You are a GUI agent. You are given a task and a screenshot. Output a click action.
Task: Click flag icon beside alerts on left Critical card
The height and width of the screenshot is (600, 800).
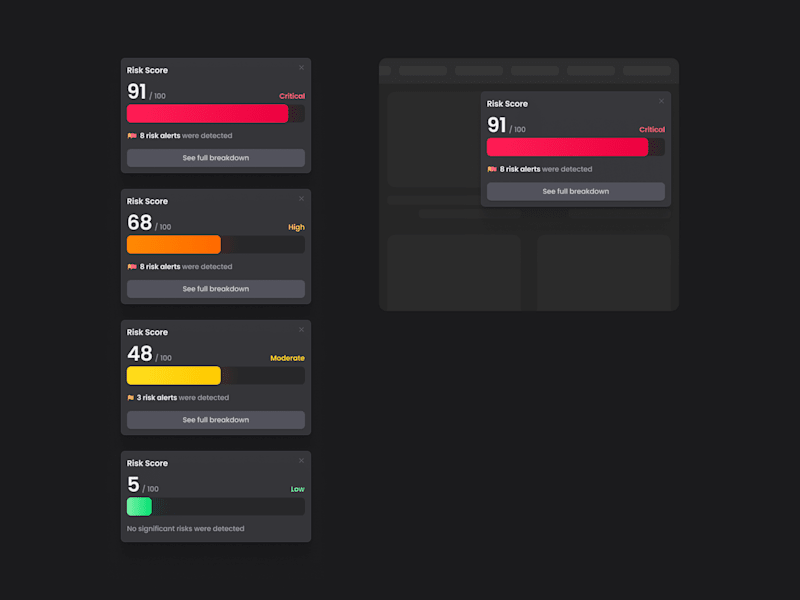(x=132, y=136)
